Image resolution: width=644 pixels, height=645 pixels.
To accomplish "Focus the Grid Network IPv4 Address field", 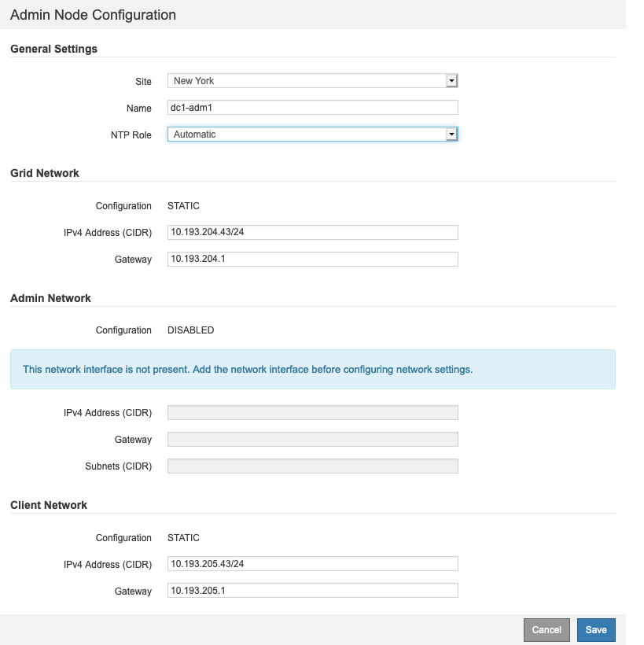I will click(312, 232).
